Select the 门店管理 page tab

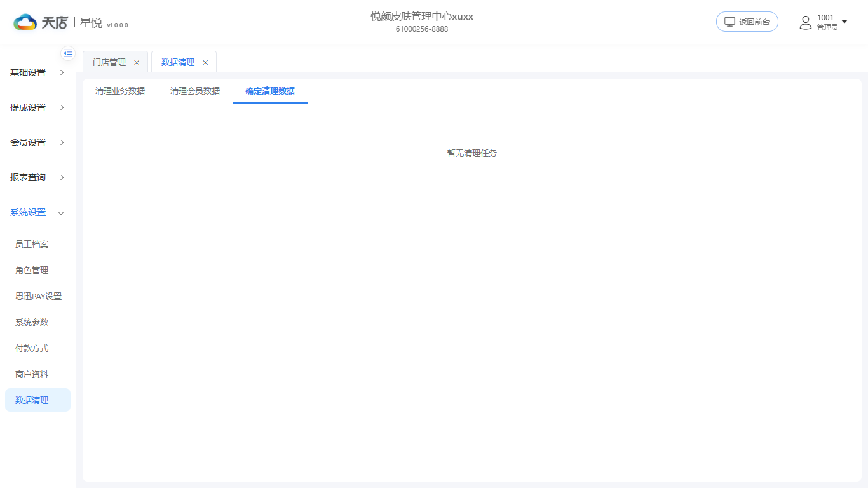point(109,62)
